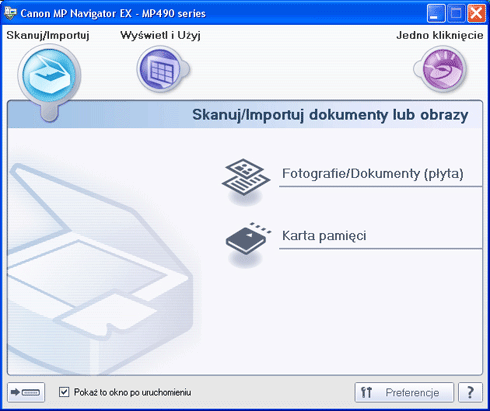Open help with the question mark button
490x411 pixels.
coord(470,392)
